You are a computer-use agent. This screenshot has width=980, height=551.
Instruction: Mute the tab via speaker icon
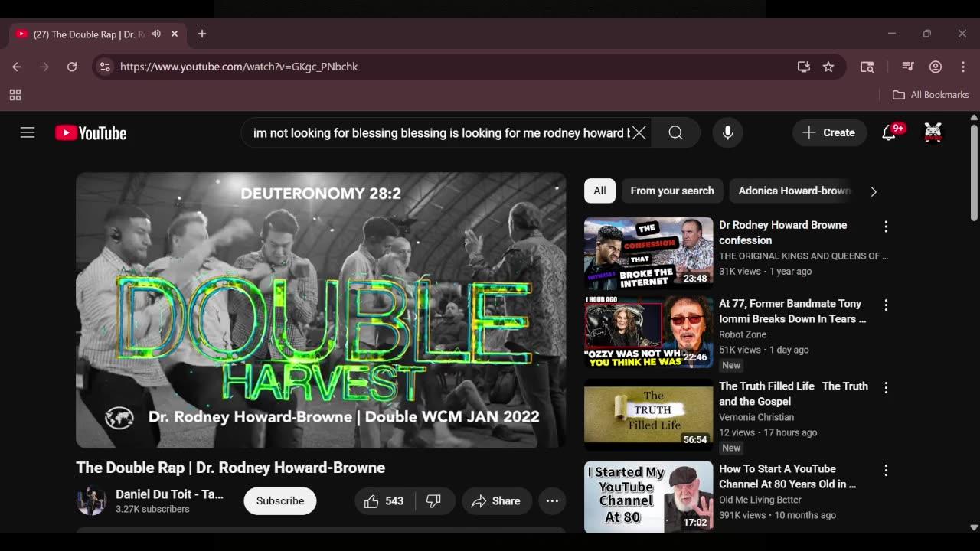(x=156, y=34)
